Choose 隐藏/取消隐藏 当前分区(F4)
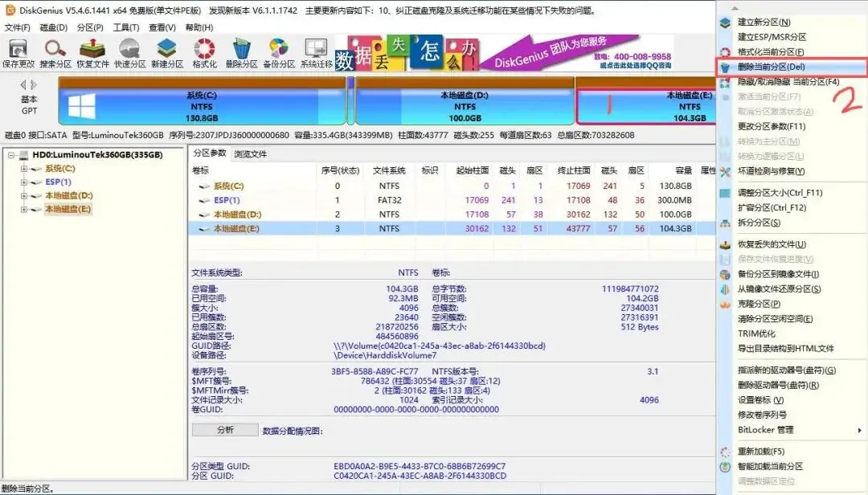The image size is (868, 495). point(788,82)
